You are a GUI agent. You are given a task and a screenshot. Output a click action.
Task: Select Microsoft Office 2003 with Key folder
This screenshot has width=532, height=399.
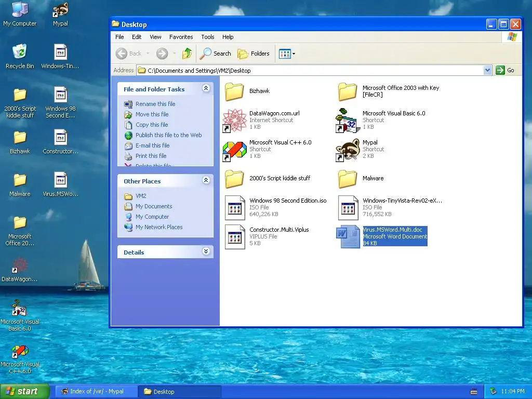[389, 91]
